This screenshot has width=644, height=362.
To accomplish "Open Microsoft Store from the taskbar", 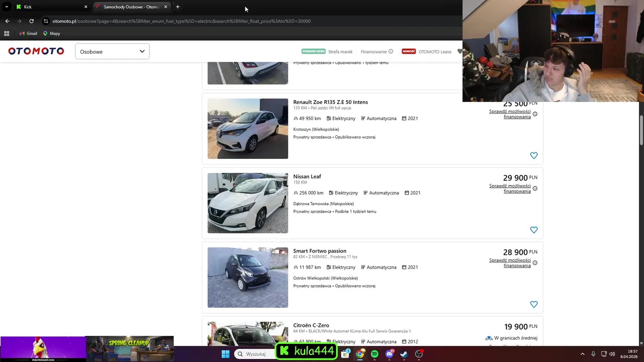I will click(x=345, y=354).
